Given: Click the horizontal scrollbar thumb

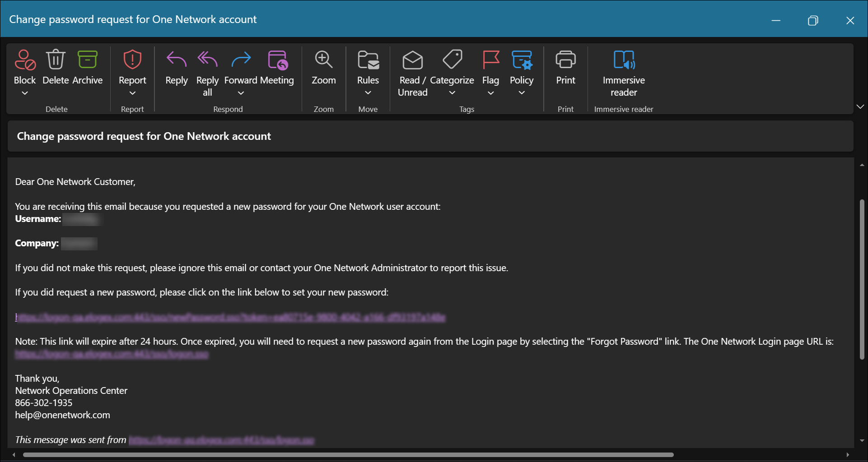Looking at the screenshot, I should tap(348, 455).
